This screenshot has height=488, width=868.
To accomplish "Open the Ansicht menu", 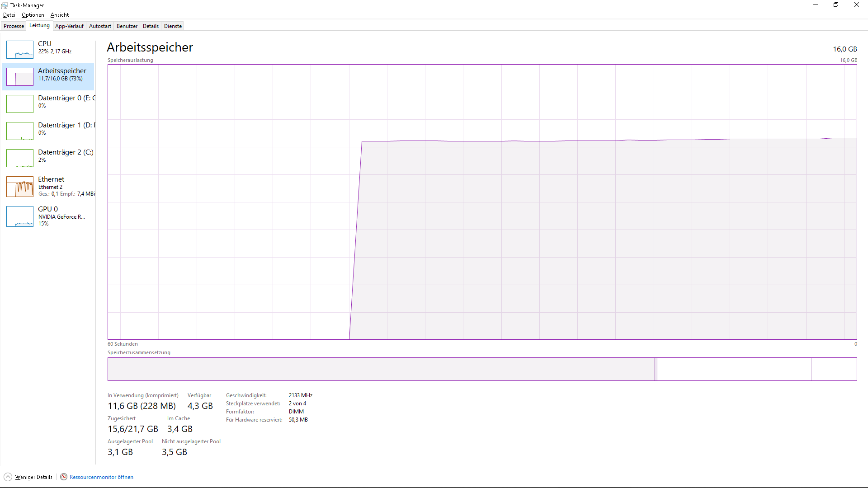I will click(x=59, y=14).
